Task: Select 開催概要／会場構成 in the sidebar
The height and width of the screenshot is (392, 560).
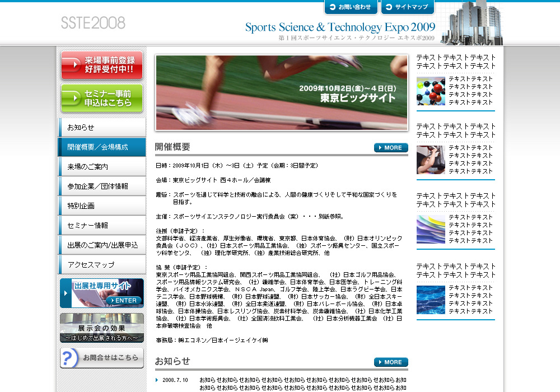Action: pyautogui.click(x=102, y=147)
